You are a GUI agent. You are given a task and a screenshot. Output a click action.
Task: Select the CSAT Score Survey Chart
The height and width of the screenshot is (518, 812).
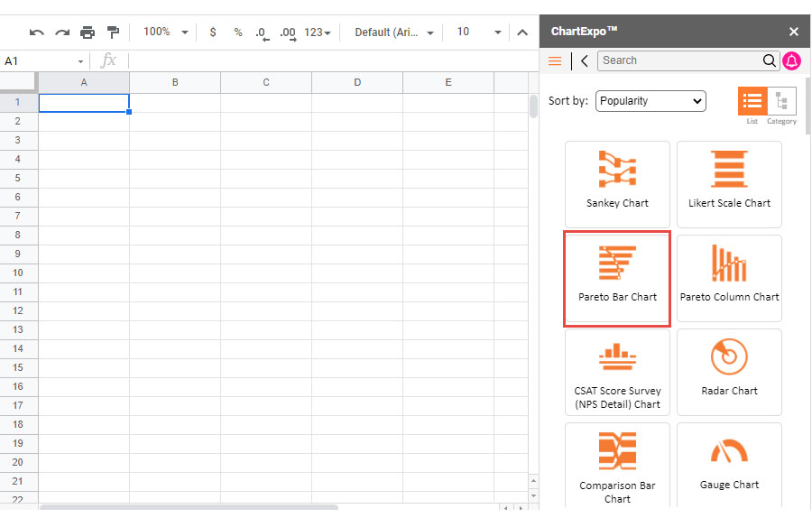tap(617, 372)
